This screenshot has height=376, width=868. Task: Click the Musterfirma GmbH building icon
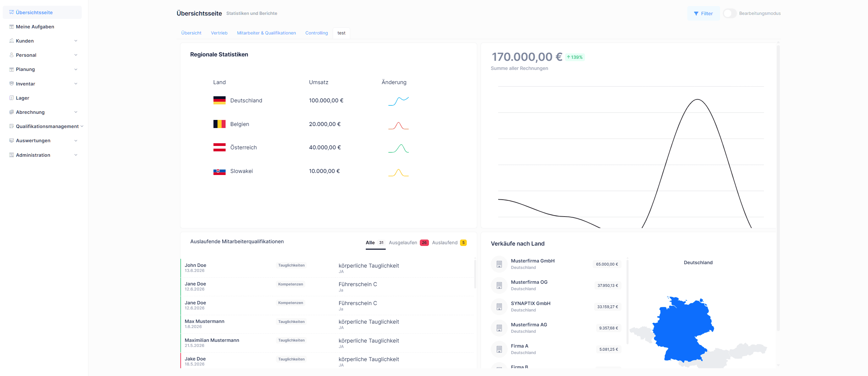[x=499, y=264]
